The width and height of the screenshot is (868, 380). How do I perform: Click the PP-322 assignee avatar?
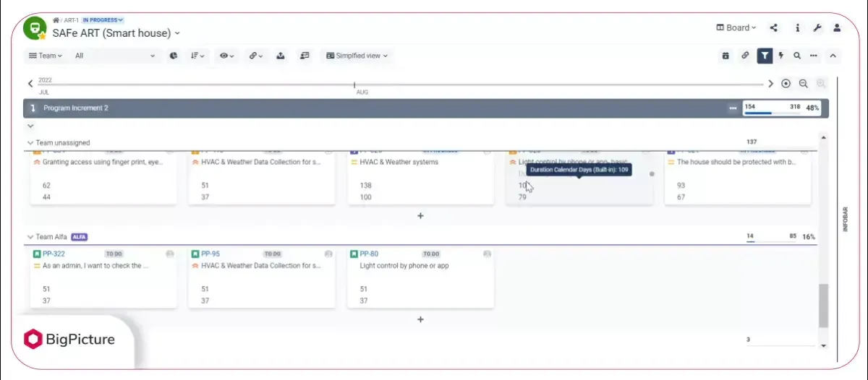click(170, 254)
